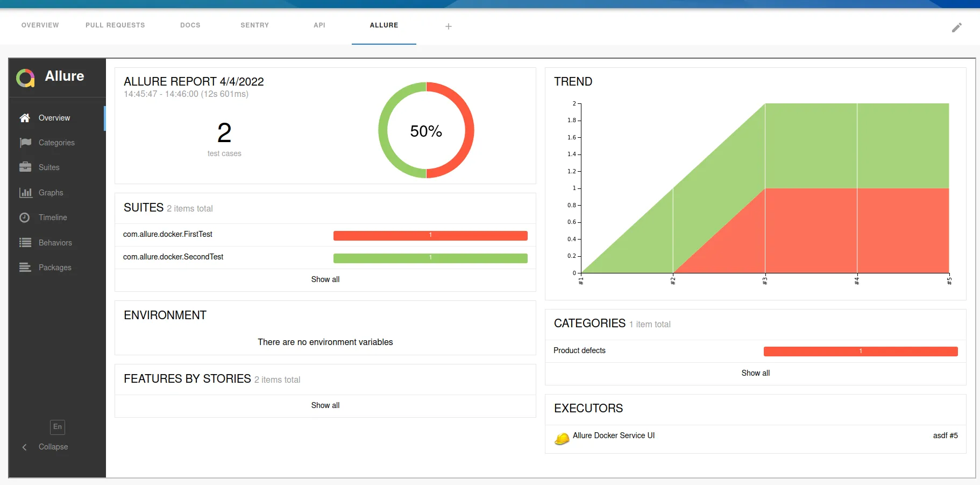
Task: Open Packages using the sidebar icon
Action: 25,267
